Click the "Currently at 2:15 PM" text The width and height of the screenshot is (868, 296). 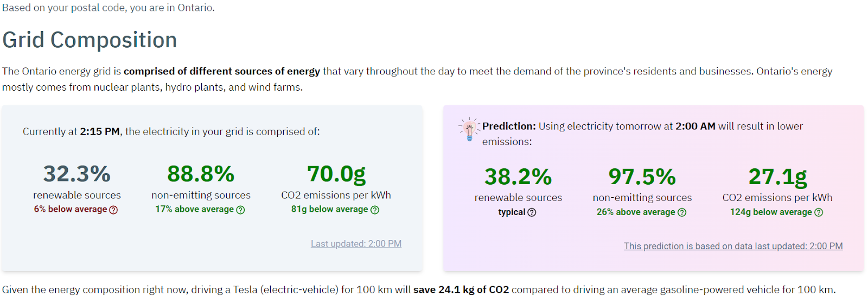pos(71,132)
